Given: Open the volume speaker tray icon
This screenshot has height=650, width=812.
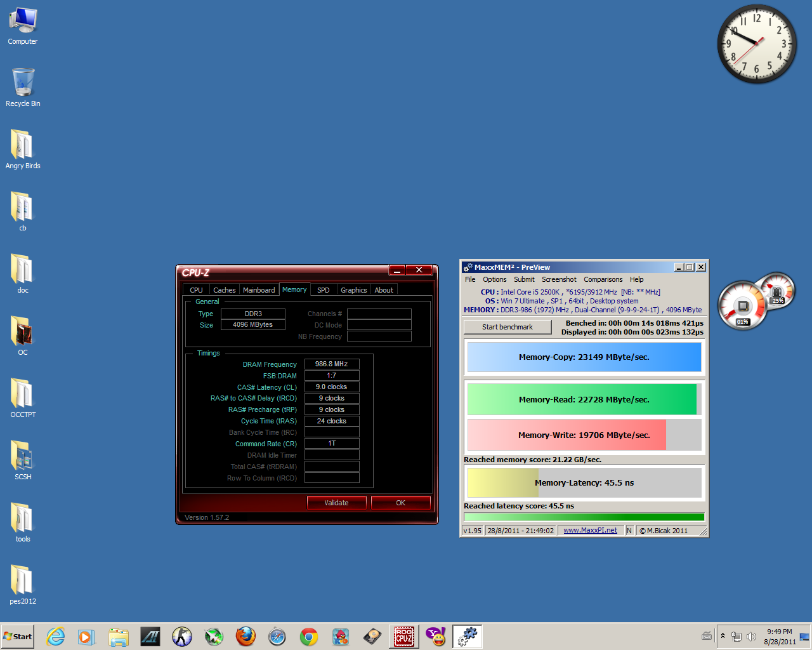Looking at the screenshot, I should point(752,637).
